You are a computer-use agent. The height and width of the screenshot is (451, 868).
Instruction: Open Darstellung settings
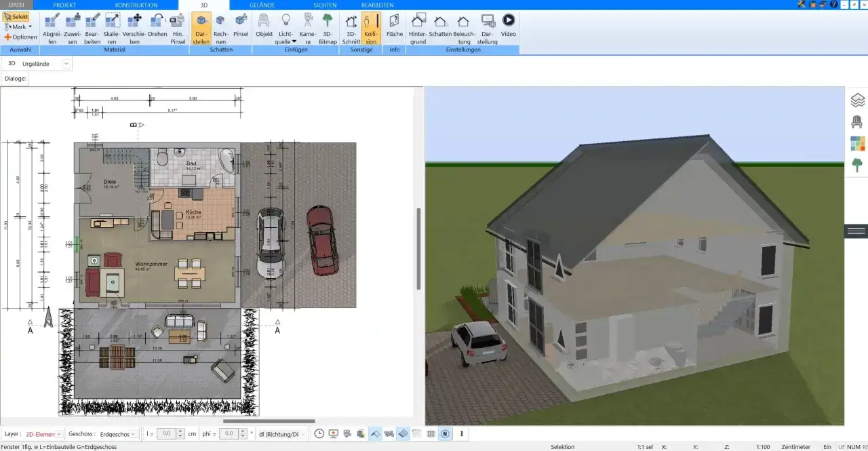[488, 28]
